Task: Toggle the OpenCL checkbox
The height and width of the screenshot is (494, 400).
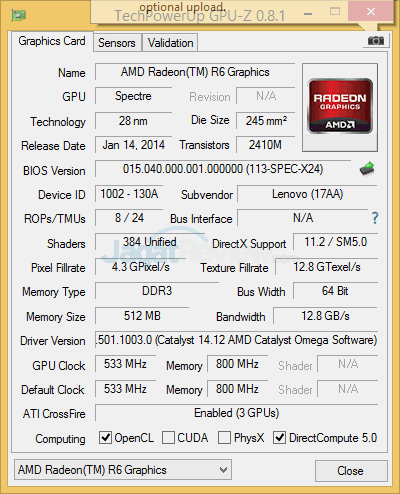Action: point(106,438)
